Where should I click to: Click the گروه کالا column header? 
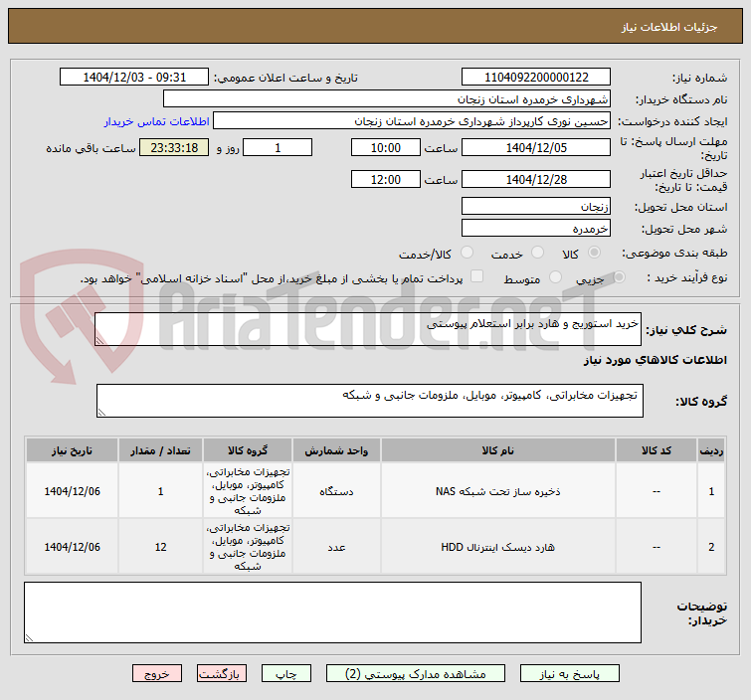(248, 450)
